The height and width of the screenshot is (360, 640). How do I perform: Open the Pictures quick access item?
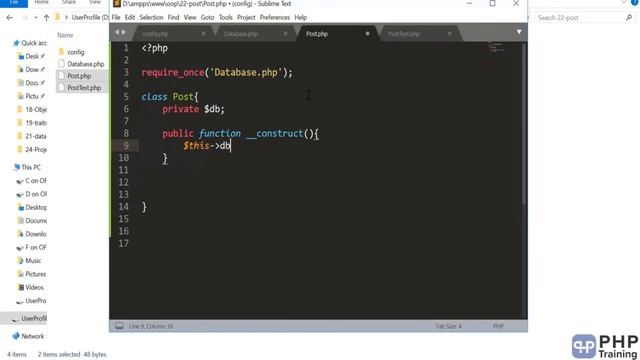pyautogui.click(x=31, y=96)
